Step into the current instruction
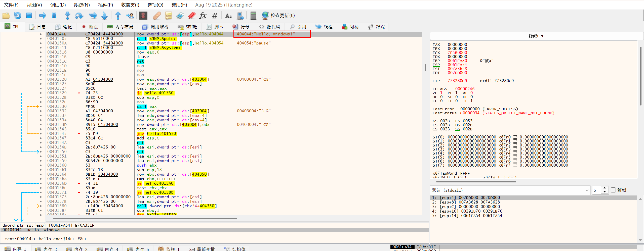The height and width of the screenshot is (251, 644). (67, 16)
